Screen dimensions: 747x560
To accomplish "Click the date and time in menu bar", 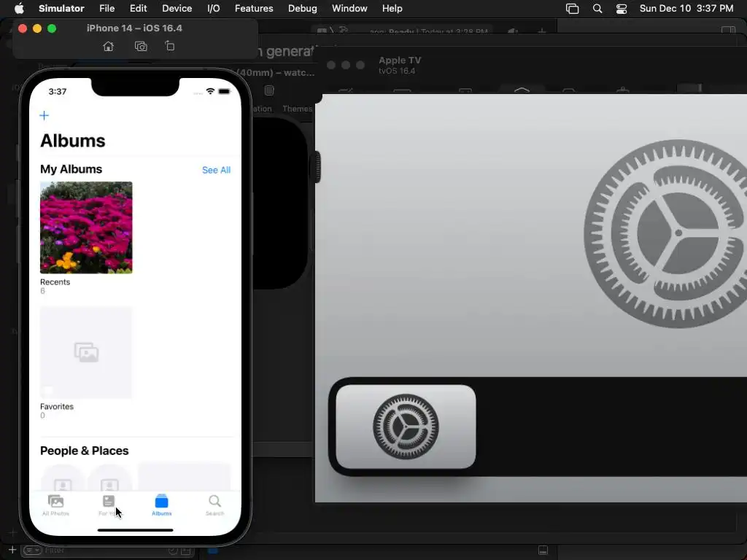I will [686, 9].
